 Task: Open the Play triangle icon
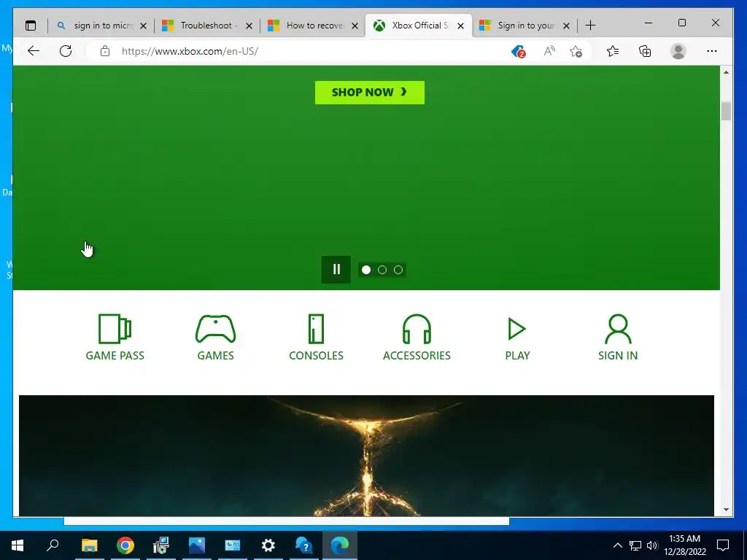click(517, 329)
